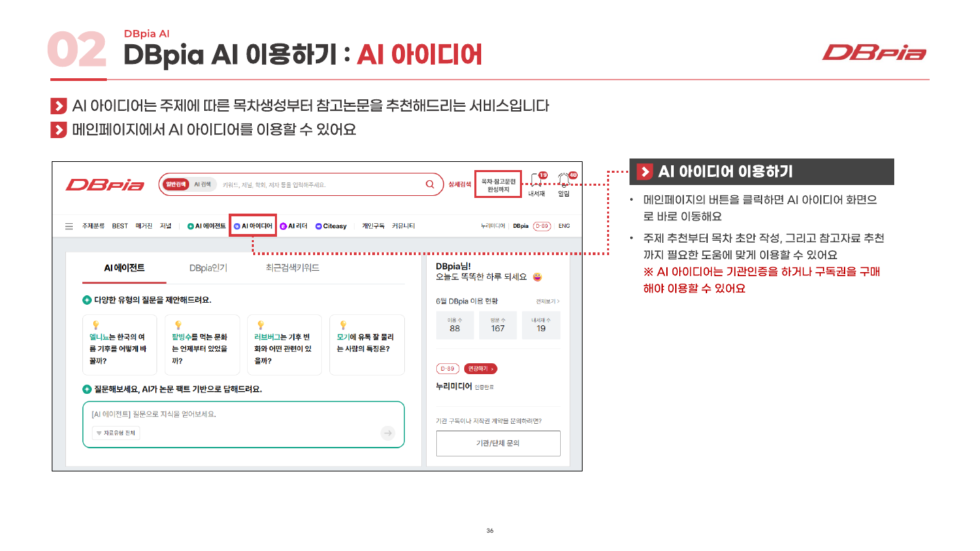
Task: Click the send arrow button in question box
Action: coord(387,433)
